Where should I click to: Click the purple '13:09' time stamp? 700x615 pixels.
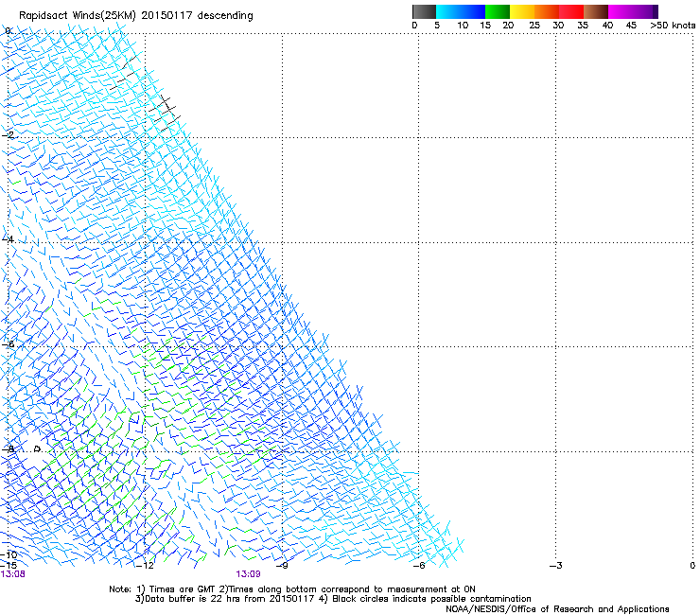point(248,574)
